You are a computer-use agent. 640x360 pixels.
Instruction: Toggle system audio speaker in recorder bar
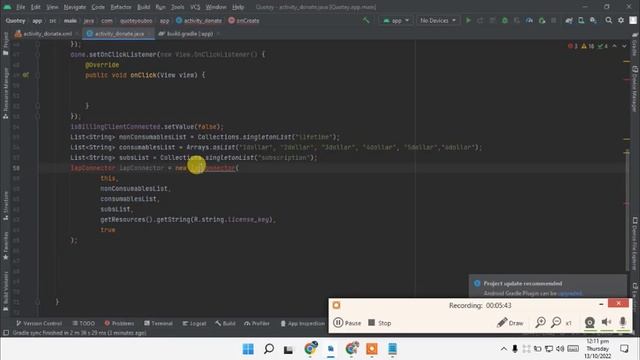pos(607,322)
